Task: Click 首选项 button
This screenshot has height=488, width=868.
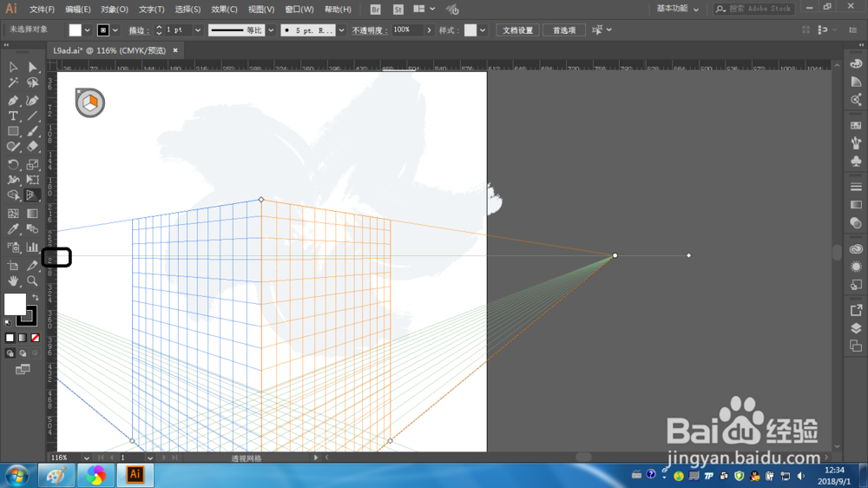Action: pos(564,30)
